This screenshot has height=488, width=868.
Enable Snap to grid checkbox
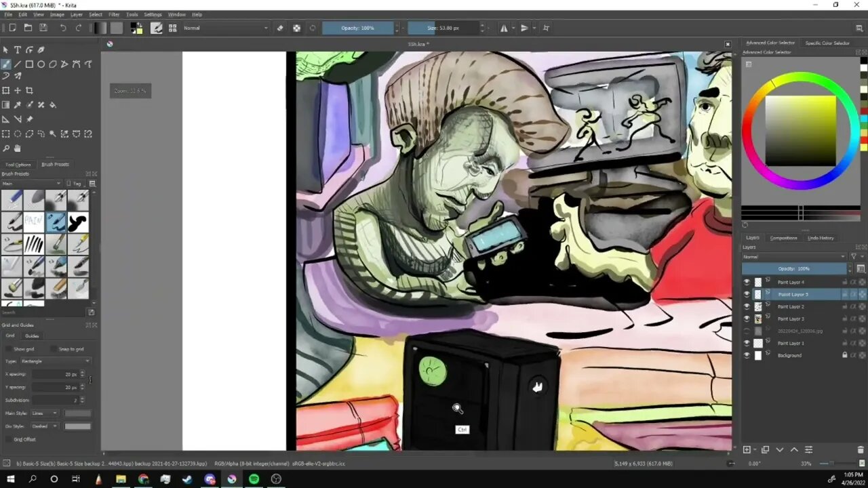pos(54,349)
